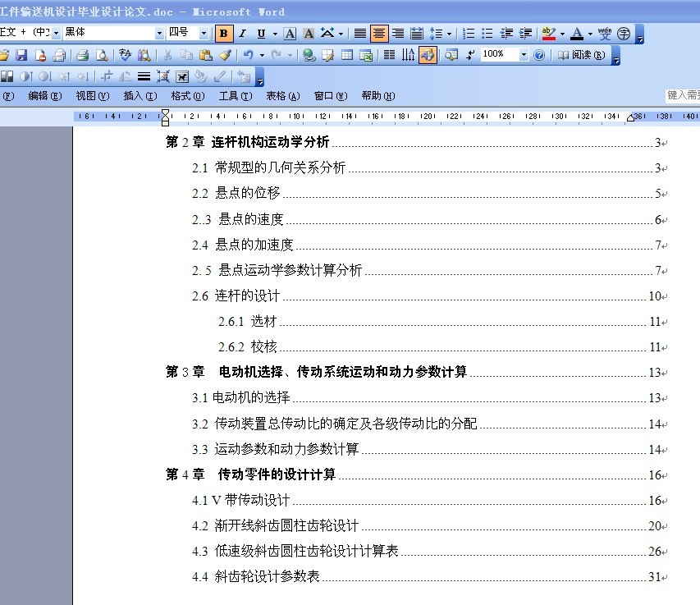Show or hide paragraph marks
This screenshot has height=605, width=700.
pyautogui.click(x=470, y=55)
